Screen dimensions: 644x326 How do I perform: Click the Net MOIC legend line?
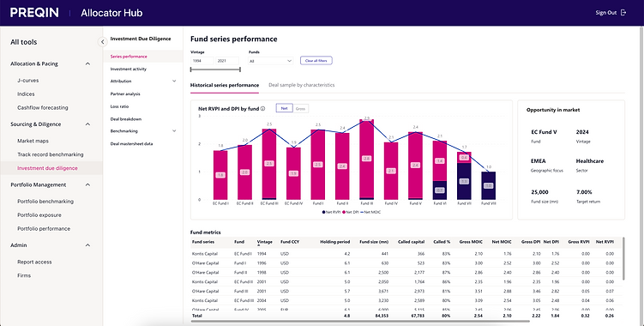click(x=362, y=212)
